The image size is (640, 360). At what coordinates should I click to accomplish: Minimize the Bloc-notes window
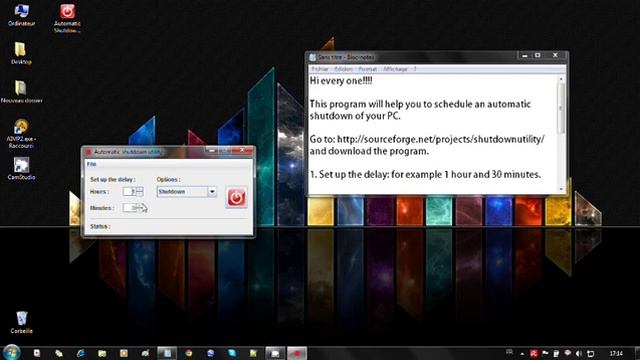pyautogui.click(x=524, y=55)
